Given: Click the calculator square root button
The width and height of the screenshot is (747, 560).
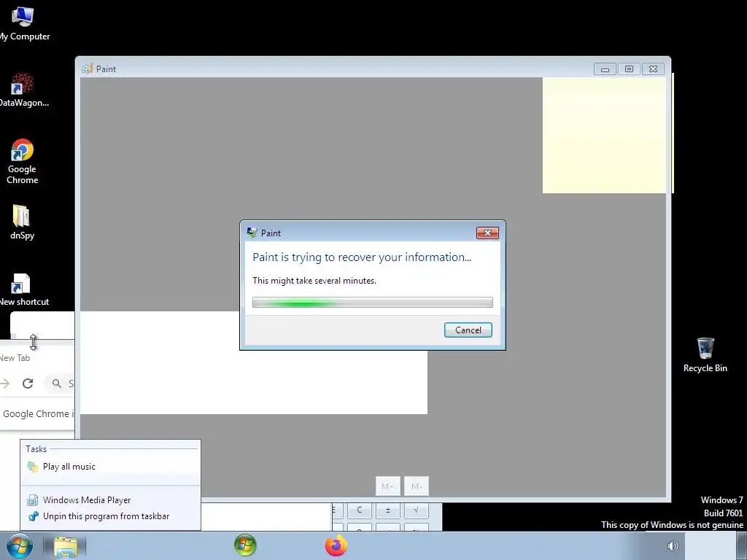Looking at the screenshot, I should tap(417, 510).
